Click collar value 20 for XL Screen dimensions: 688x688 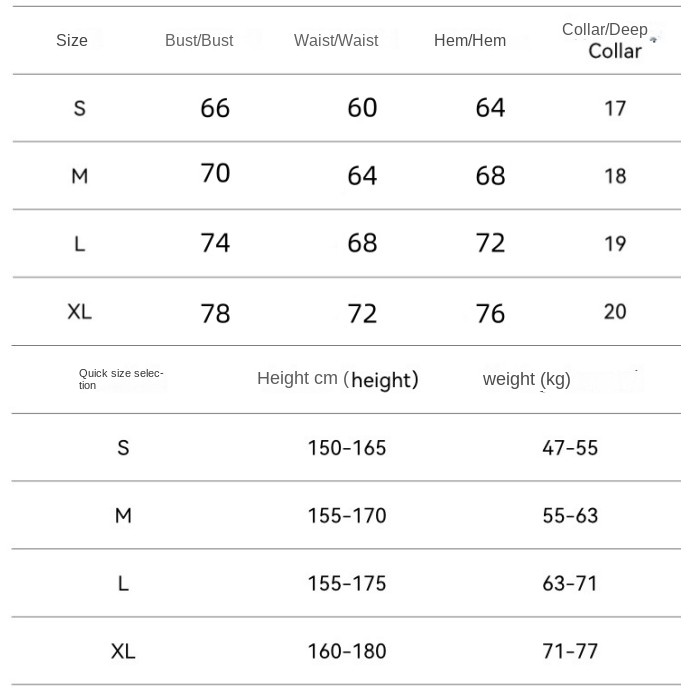pos(615,312)
